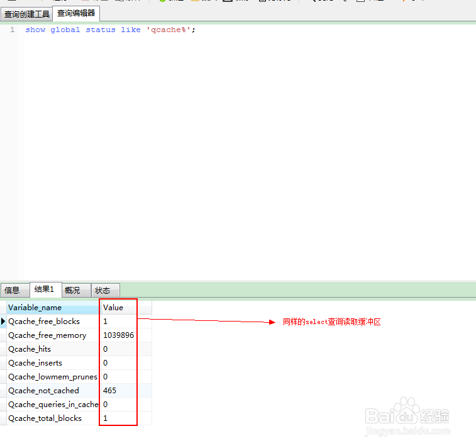Click the value 0 in Qcache_lowmem_prunes row
This screenshot has height=448, width=476.
[x=106, y=377]
